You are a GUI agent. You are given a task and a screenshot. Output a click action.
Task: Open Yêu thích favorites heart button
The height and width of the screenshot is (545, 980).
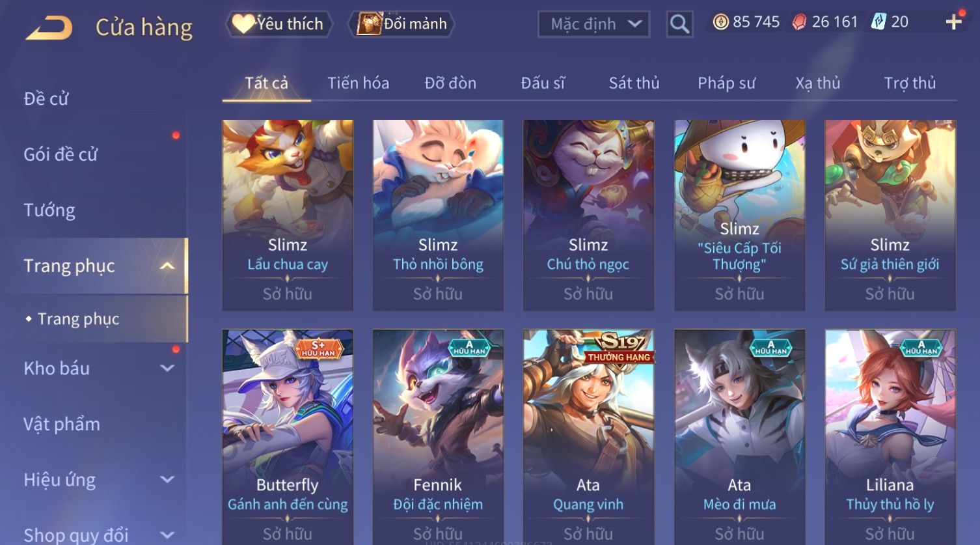(279, 24)
